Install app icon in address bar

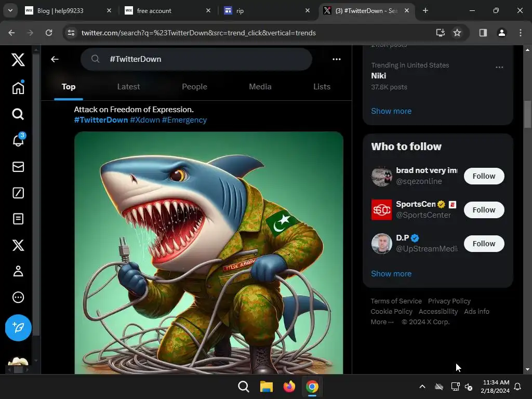pos(441,33)
